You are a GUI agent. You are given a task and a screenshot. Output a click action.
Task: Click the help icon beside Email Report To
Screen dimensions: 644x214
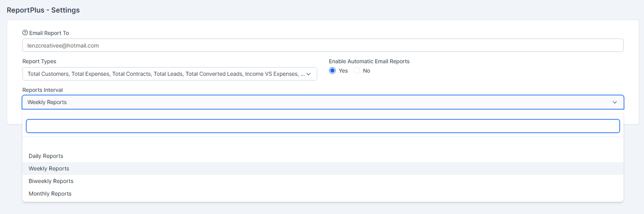(x=25, y=33)
